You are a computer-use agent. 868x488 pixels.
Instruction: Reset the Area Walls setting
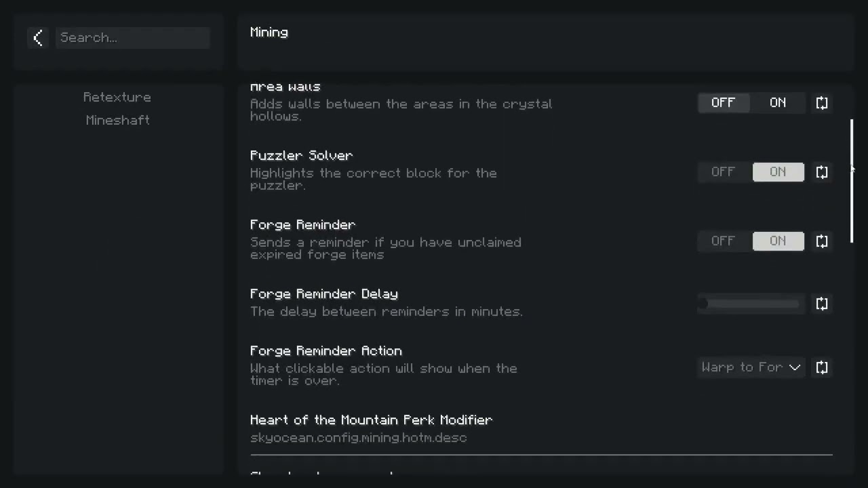coord(822,103)
